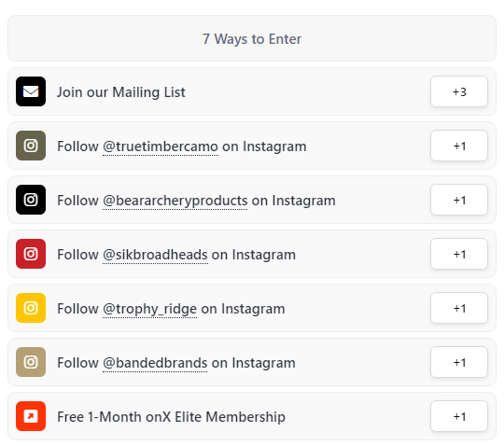Click the orange onX arrow icon
Viewport: 504px width, 446px height.
(31, 416)
